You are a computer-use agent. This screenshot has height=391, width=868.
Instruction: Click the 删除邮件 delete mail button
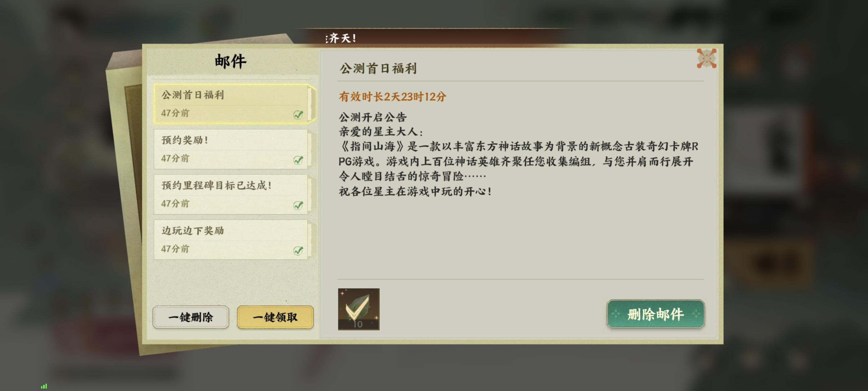coord(656,314)
